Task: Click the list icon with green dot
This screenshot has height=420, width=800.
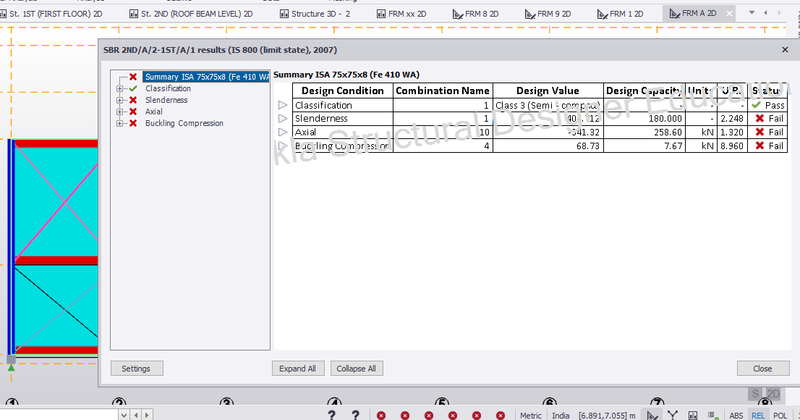Action: pyautogui.click(x=713, y=415)
